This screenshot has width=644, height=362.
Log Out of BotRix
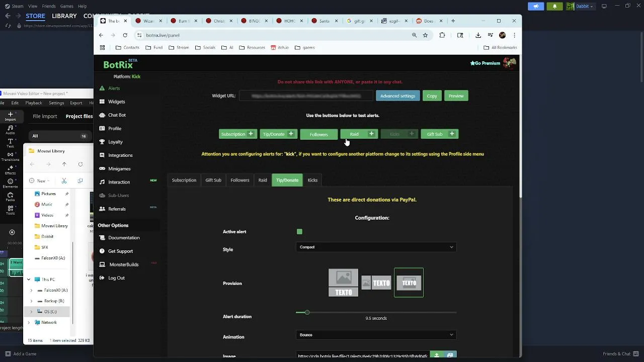point(116,278)
